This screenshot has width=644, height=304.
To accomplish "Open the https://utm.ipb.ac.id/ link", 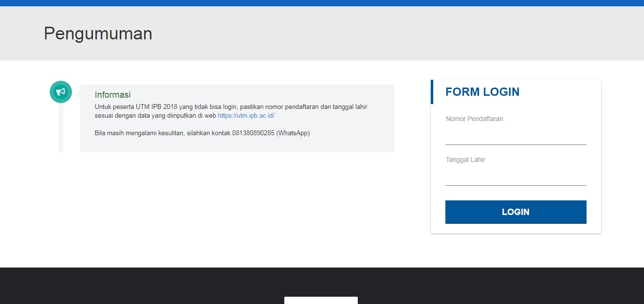I will click(246, 116).
